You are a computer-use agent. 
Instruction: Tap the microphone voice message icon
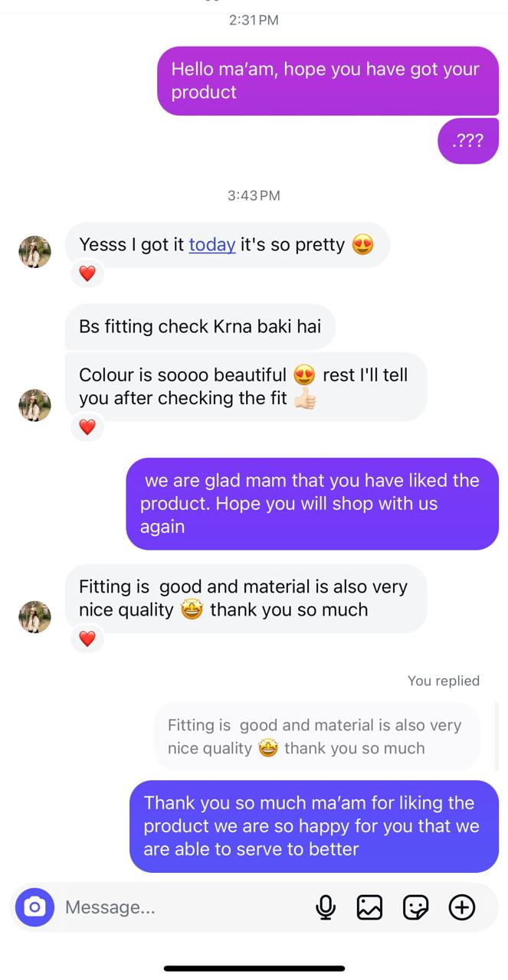click(x=326, y=907)
